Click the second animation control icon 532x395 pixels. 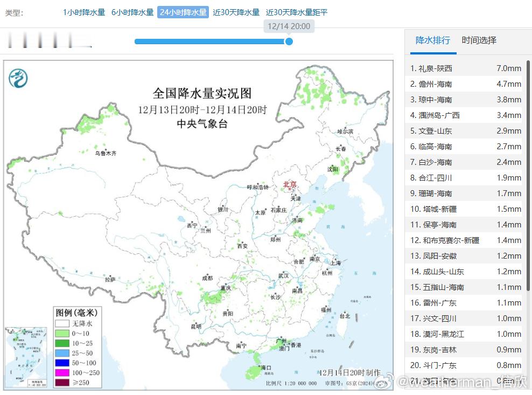(24, 40)
